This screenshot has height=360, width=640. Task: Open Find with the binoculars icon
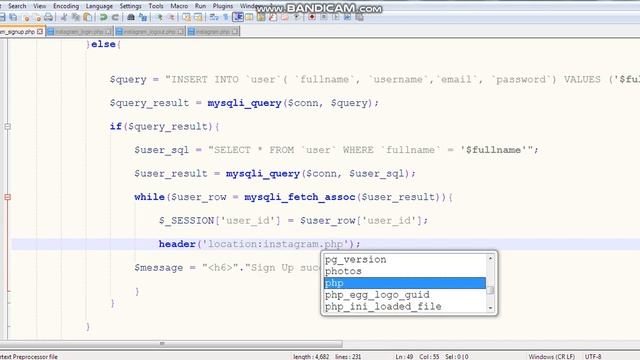(131, 17)
